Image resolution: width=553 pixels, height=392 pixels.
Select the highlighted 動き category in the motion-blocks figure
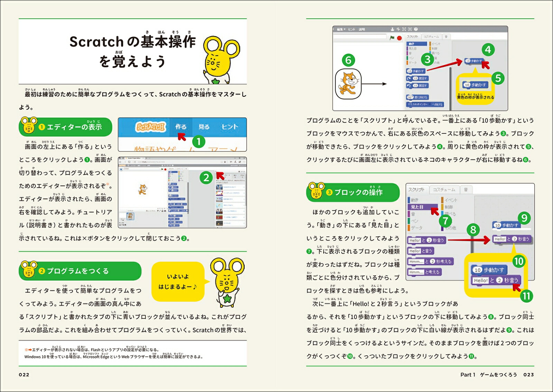416,44
